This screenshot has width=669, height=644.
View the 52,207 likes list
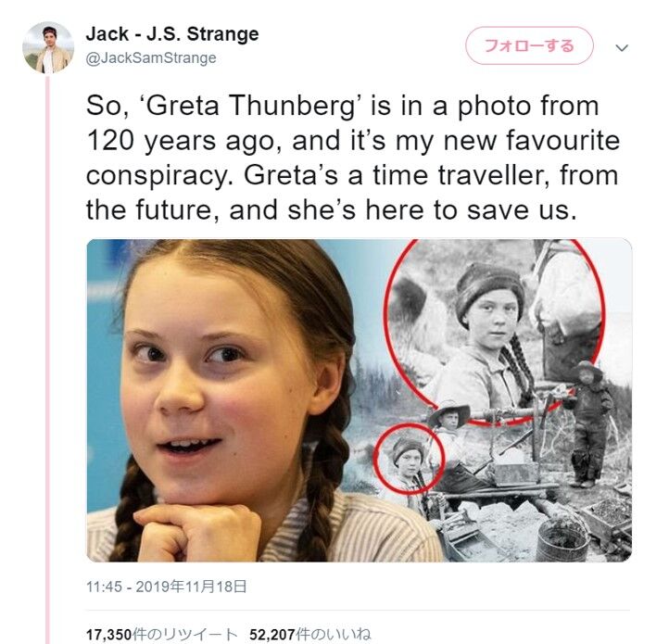point(310,634)
